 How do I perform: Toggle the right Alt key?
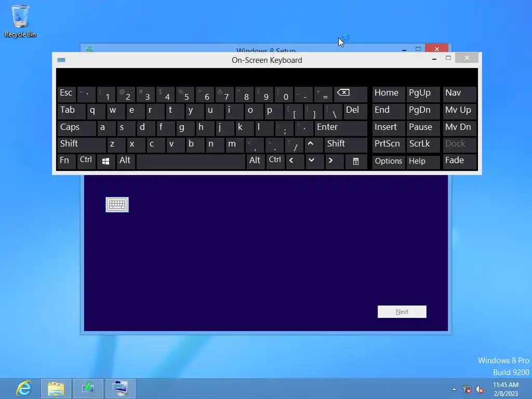tap(256, 162)
